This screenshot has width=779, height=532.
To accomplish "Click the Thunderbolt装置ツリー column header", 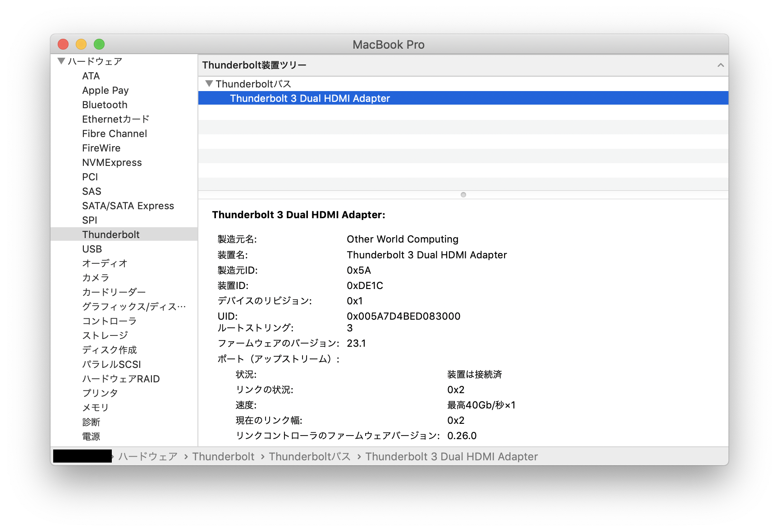I will 463,65.
